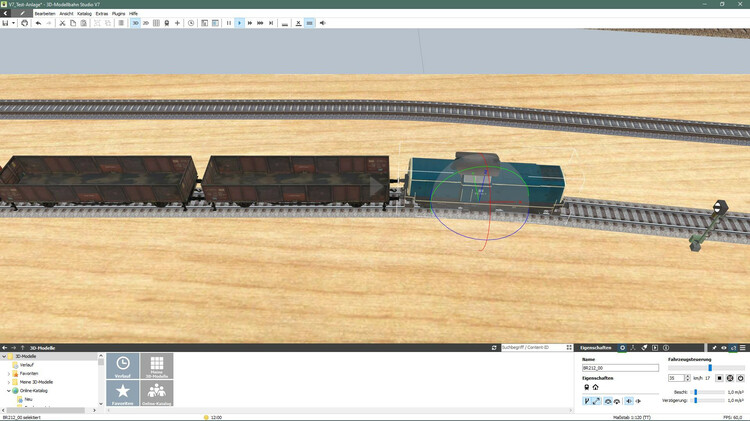Click the Copy icon in the toolbar
This screenshot has width=750, height=421.
[73, 23]
